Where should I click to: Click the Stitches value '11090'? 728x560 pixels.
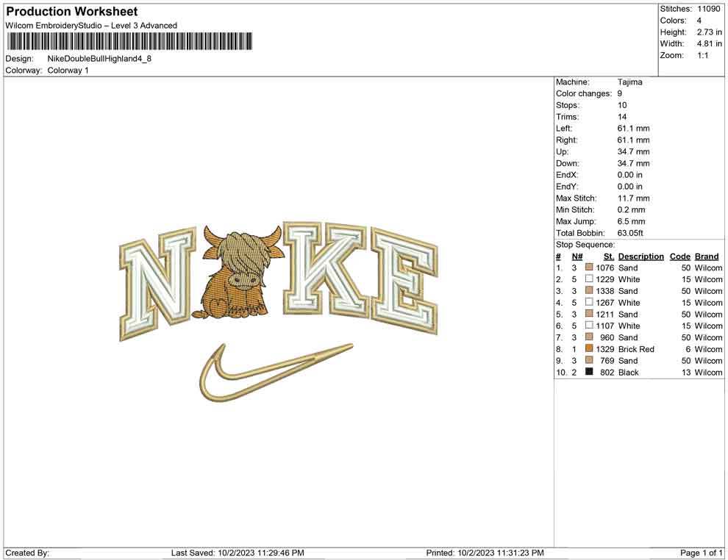point(708,9)
